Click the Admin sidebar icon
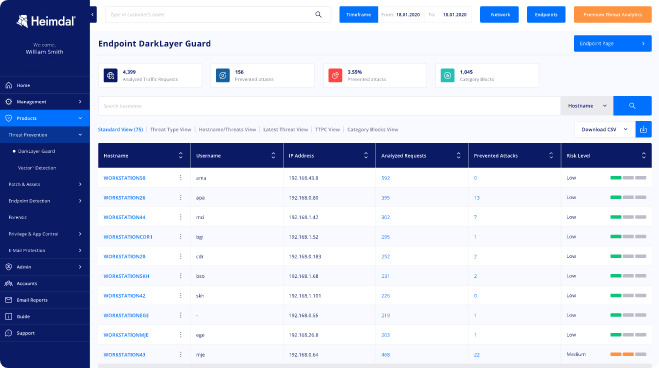Image resolution: width=659 pixels, height=368 pixels. pyautogui.click(x=8, y=267)
